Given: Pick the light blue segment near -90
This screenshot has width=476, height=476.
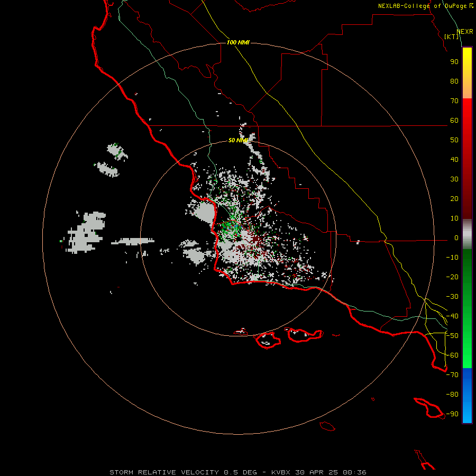Looking at the screenshot, I should click(x=467, y=413).
